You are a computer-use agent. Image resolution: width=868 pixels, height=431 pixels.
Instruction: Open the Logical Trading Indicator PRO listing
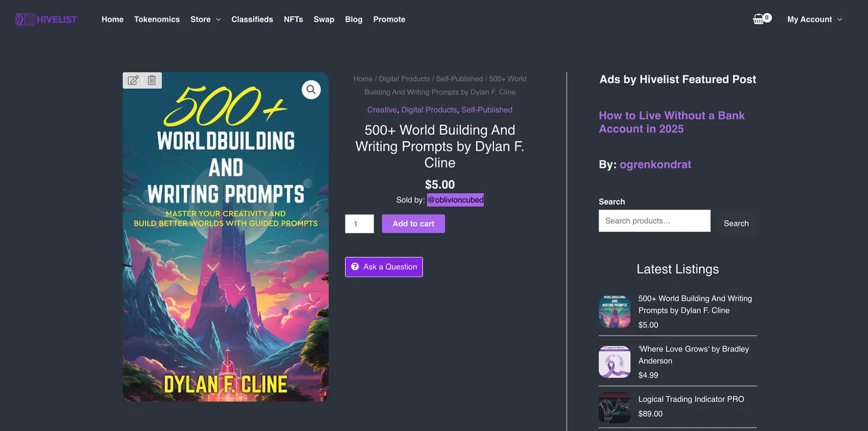[691, 399]
